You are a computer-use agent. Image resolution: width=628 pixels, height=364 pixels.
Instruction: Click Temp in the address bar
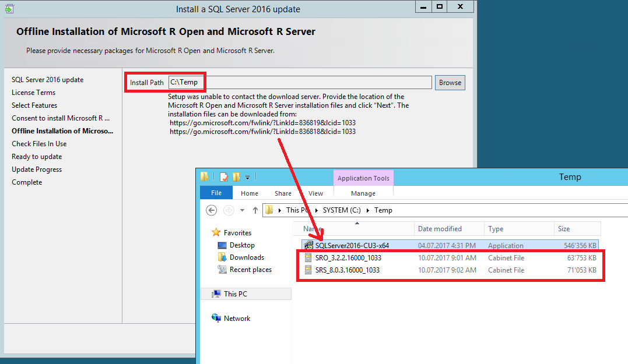(383, 210)
